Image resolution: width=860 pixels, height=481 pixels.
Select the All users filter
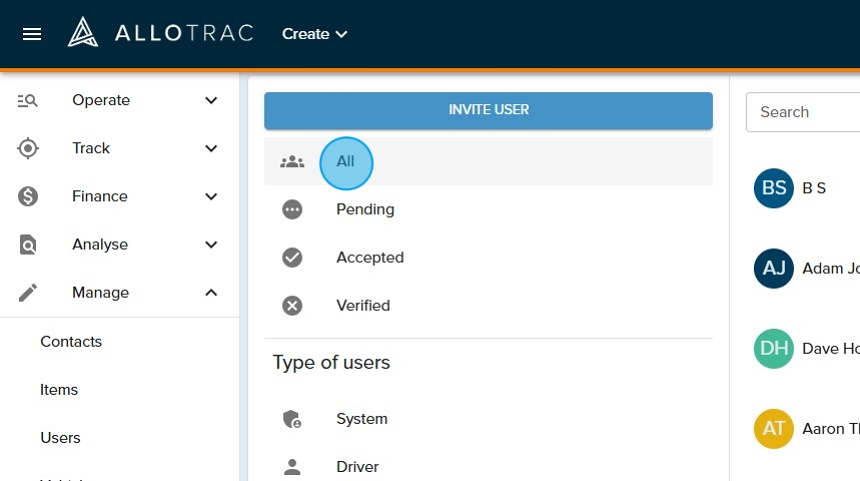point(345,162)
